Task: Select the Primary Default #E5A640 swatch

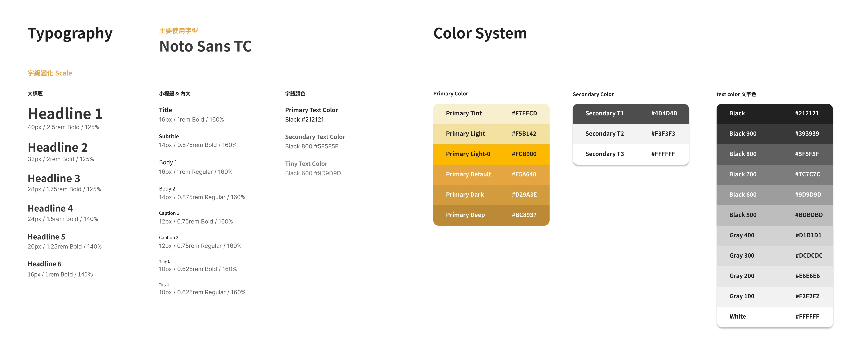Action: (491, 175)
